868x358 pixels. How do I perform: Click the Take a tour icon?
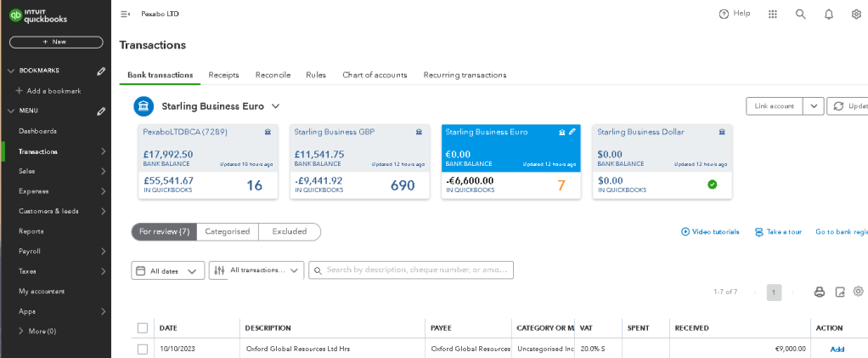coord(759,231)
